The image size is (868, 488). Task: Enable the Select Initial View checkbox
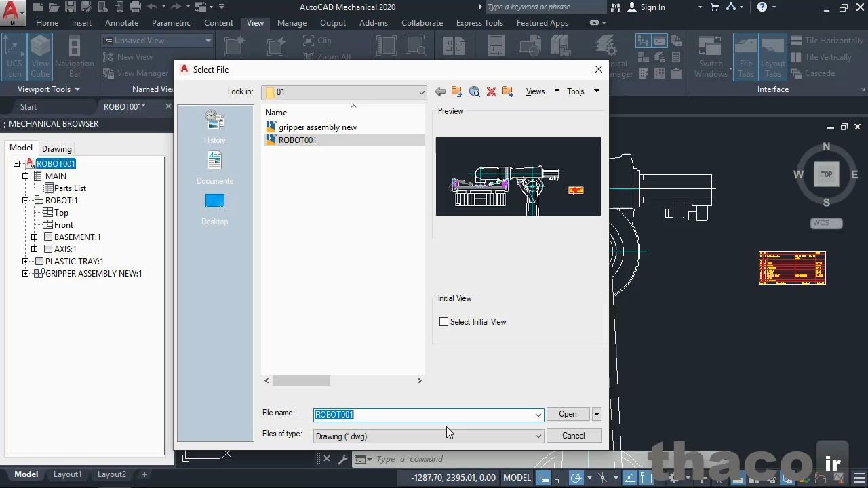click(444, 322)
